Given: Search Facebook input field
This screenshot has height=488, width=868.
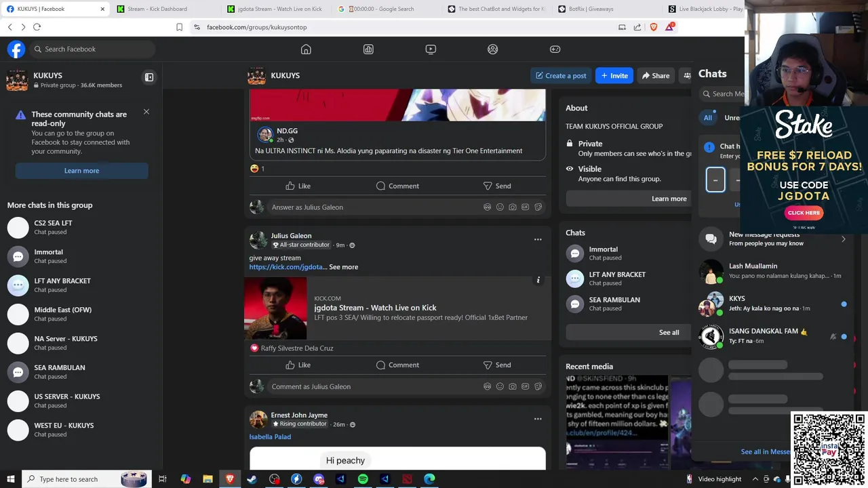Looking at the screenshot, I should tap(92, 49).
